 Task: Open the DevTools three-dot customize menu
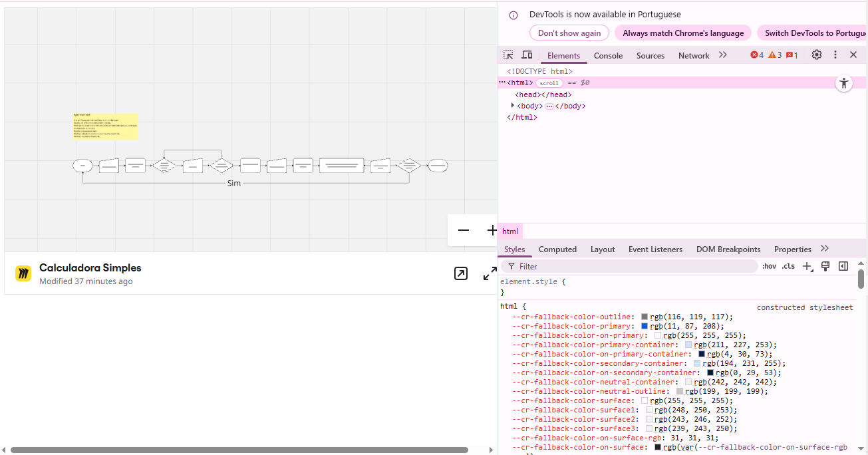[835, 55]
